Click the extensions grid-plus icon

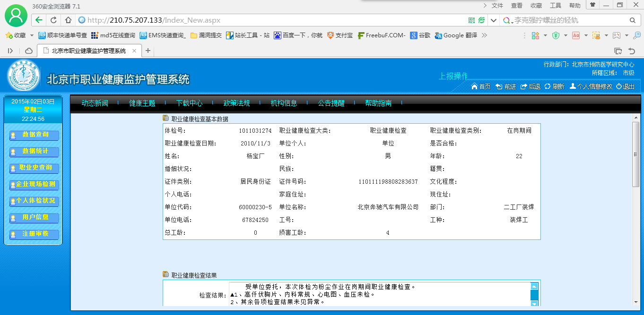click(x=535, y=35)
